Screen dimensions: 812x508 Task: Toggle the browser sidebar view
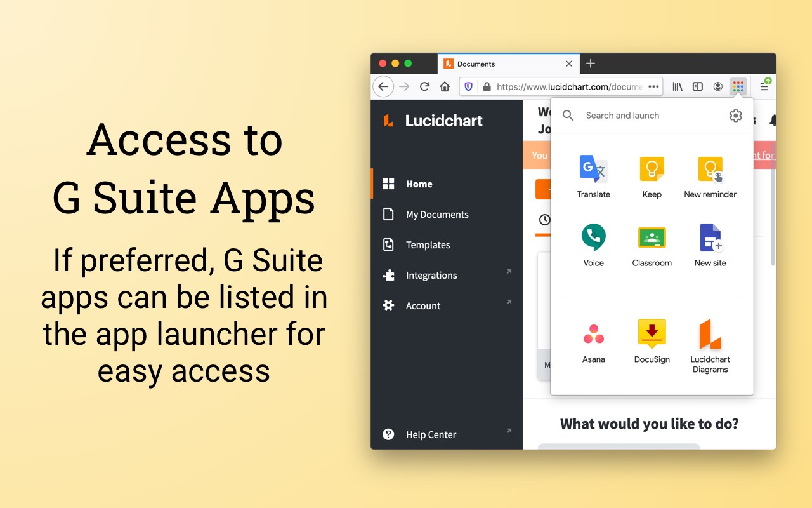pyautogui.click(x=698, y=86)
